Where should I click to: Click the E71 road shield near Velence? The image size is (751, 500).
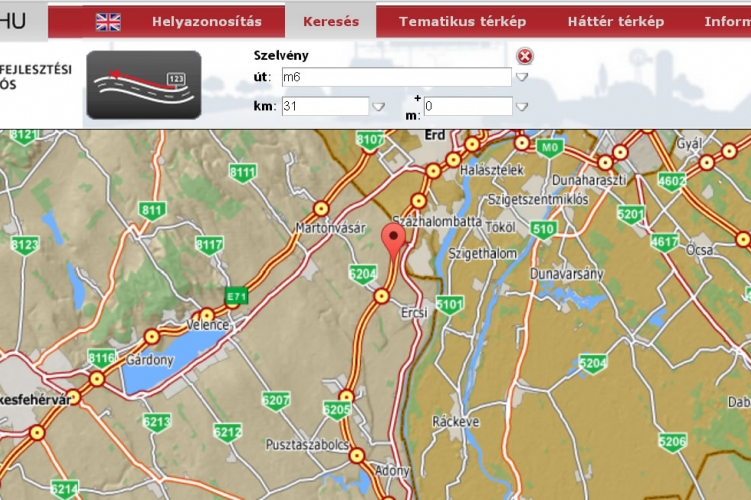click(237, 297)
